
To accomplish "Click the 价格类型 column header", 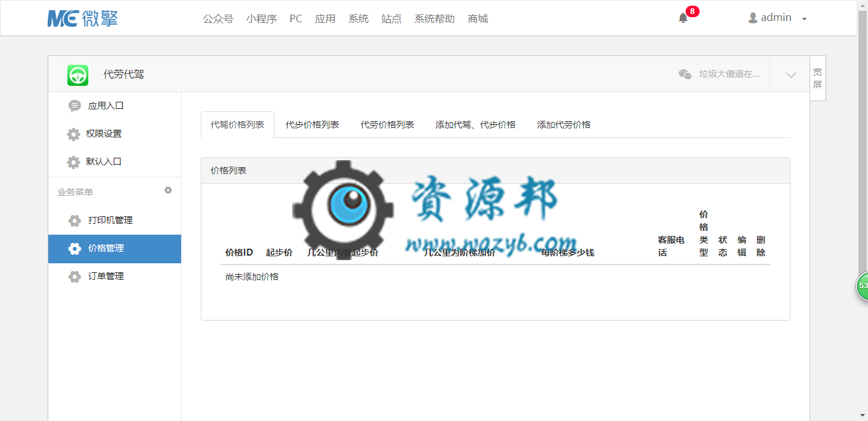I will pyautogui.click(x=703, y=233).
